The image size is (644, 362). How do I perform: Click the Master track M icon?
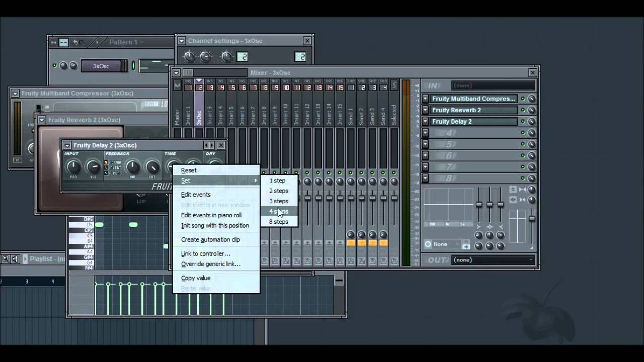[x=177, y=86]
